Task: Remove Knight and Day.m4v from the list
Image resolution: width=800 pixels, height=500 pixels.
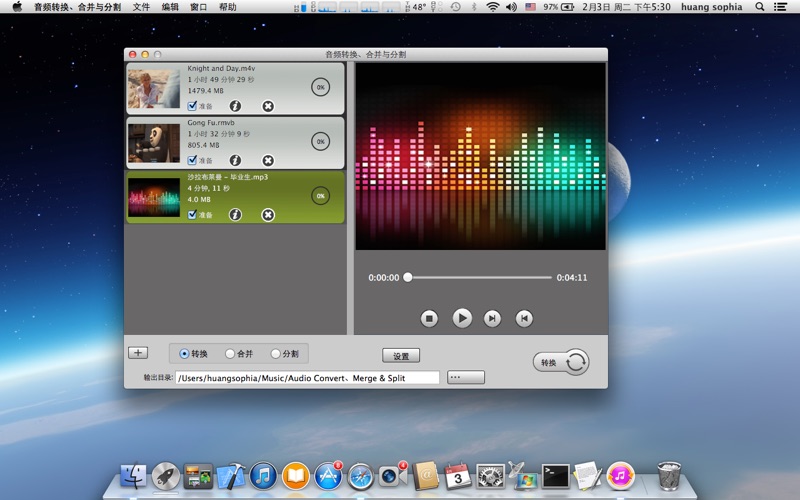Action: point(268,106)
